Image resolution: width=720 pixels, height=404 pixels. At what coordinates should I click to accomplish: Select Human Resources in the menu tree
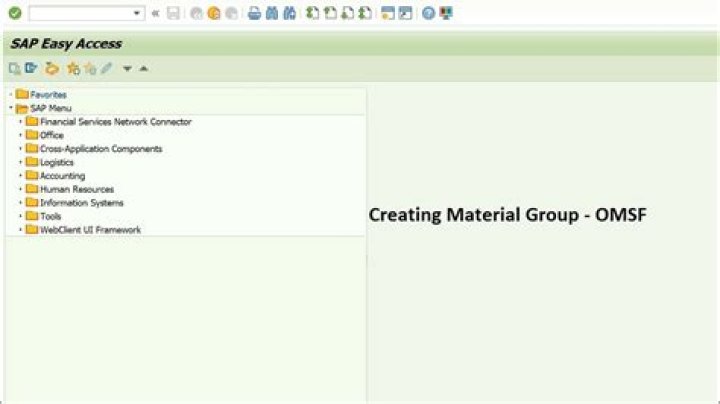pyautogui.click(x=76, y=189)
